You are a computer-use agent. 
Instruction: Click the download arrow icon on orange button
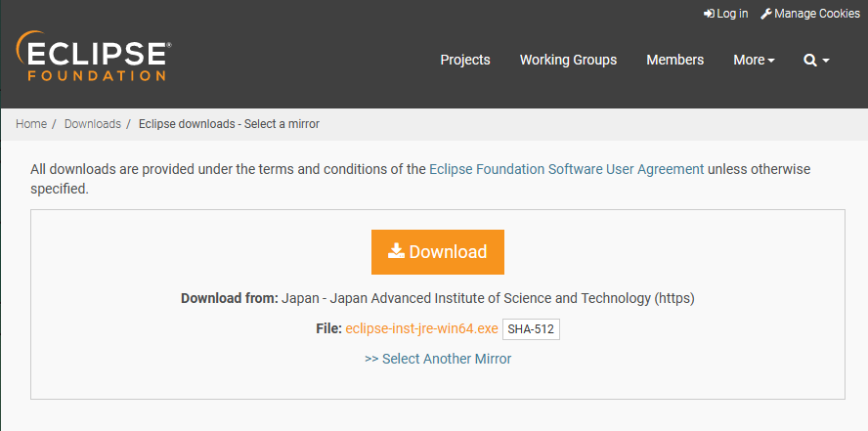tap(396, 251)
